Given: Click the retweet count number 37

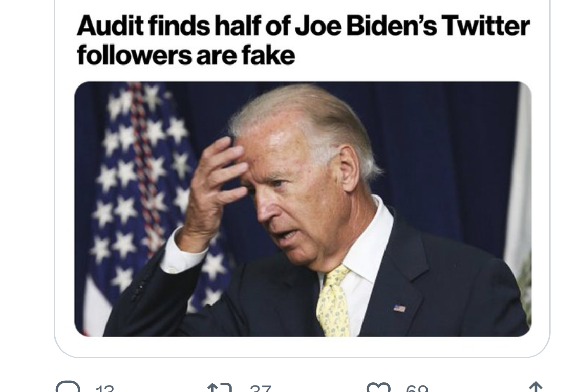Looking at the screenshot, I should point(261,389).
